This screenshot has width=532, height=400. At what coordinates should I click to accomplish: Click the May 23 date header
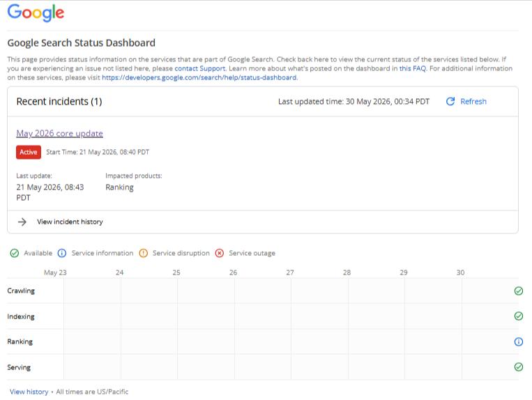pos(55,272)
